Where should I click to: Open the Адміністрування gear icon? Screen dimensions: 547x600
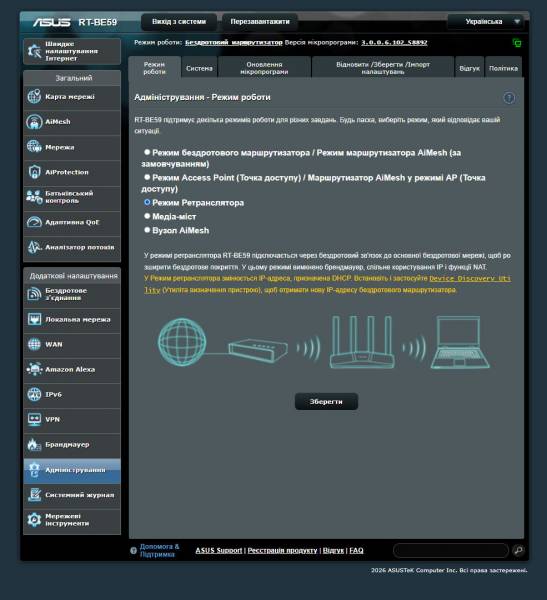[x=34, y=470]
